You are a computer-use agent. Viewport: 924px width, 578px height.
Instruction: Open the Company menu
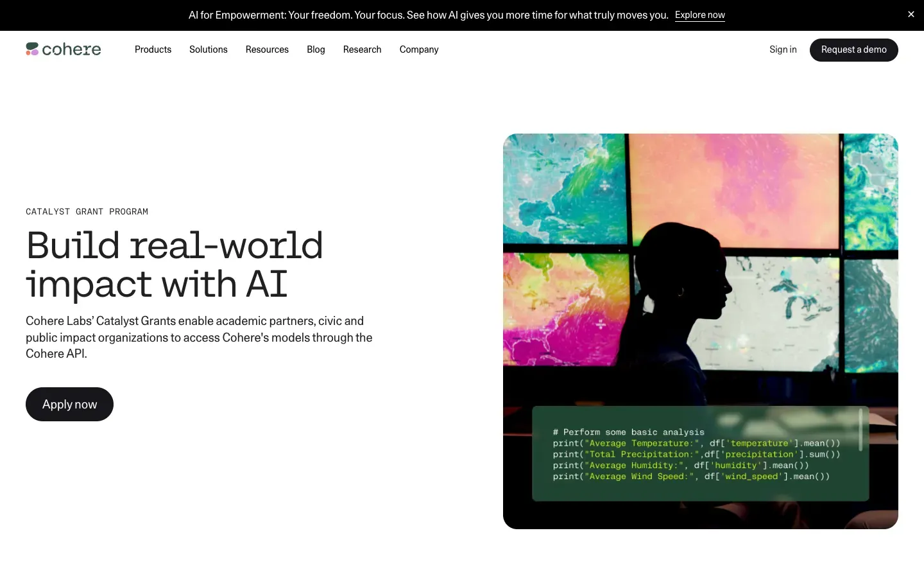click(x=419, y=49)
